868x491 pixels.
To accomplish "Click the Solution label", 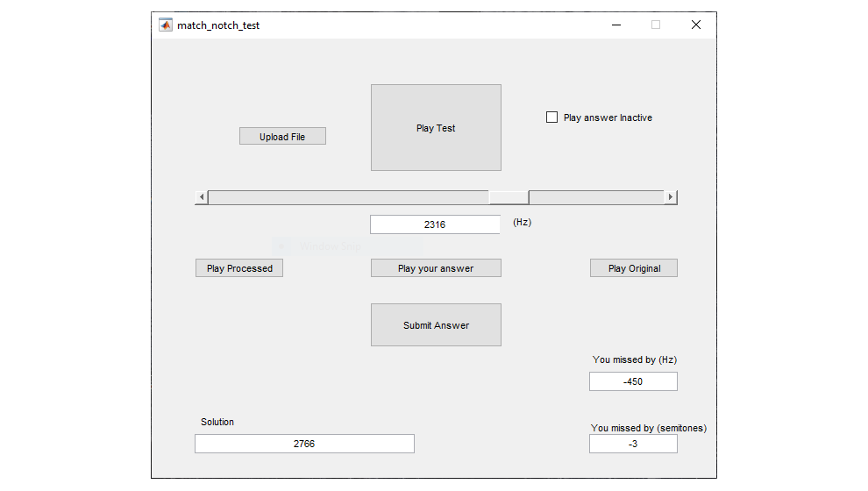I will [217, 422].
